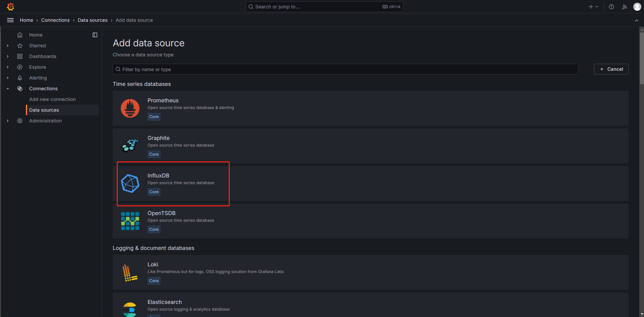The image size is (644, 317).
Task: Click the plus new item icon
Action: (x=591, y=7)
